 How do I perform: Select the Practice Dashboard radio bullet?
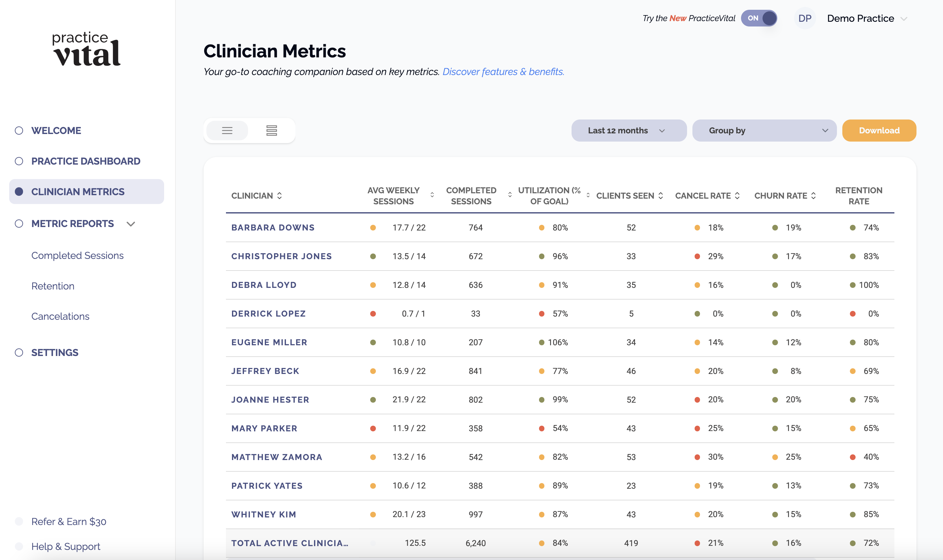[19, 161]
